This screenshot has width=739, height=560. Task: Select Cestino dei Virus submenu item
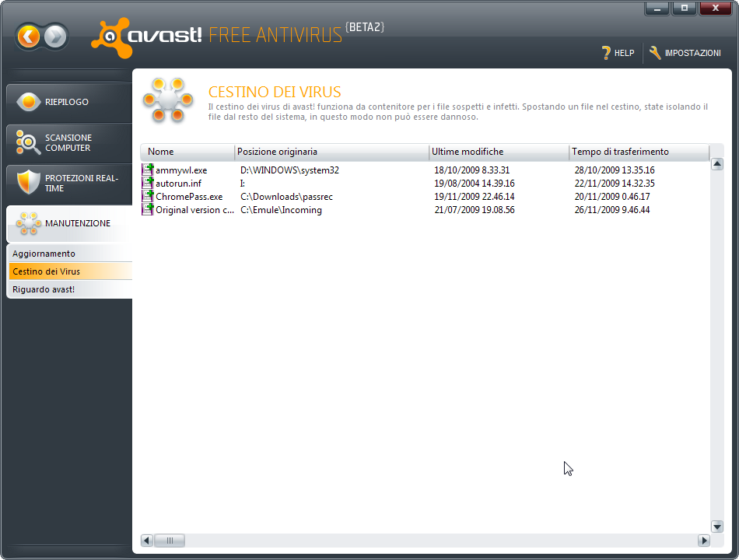tap(70, 271)
